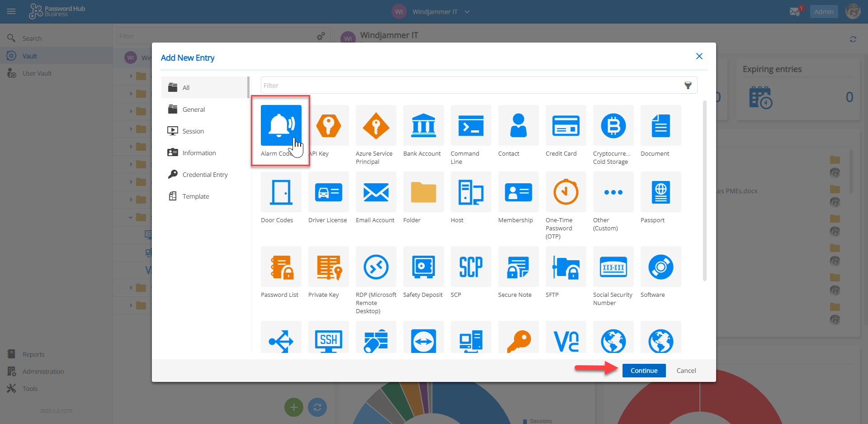Screen dimensions: 868x424
Task: Open the Information category
Action: [x=199, y=153]
